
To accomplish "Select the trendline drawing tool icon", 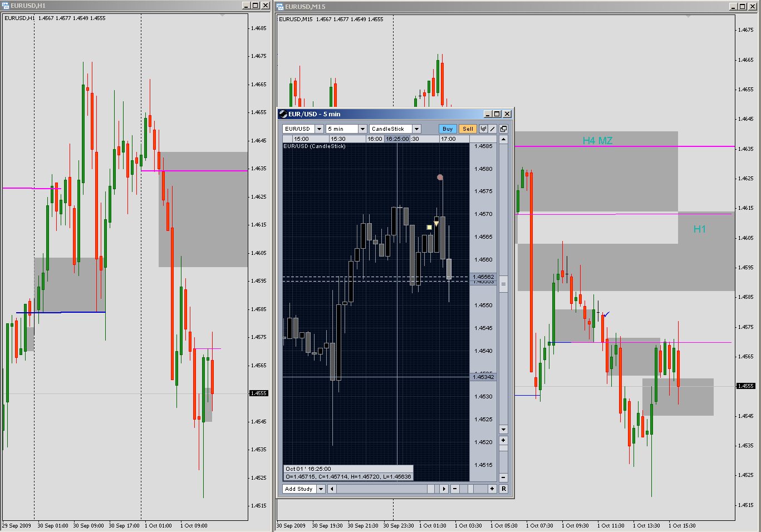I will pyautogui.click(x=492, y=129).
